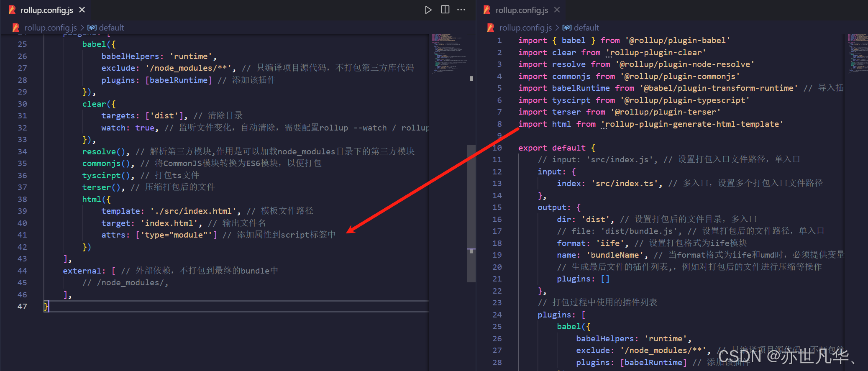This screenshot has height=371, width=868.
Task: Click 'rollup-plugin-clear' string on line 2
Action: (656, 53)
